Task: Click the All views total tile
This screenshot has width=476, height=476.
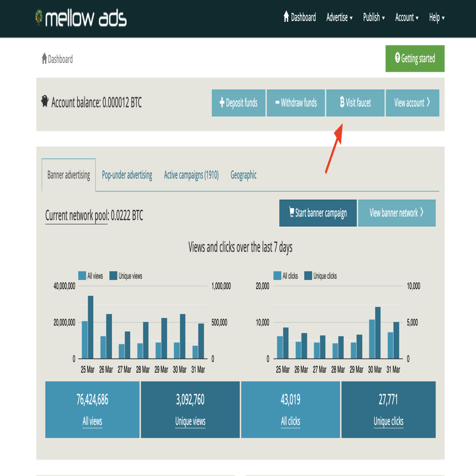Action: point(92,410)
